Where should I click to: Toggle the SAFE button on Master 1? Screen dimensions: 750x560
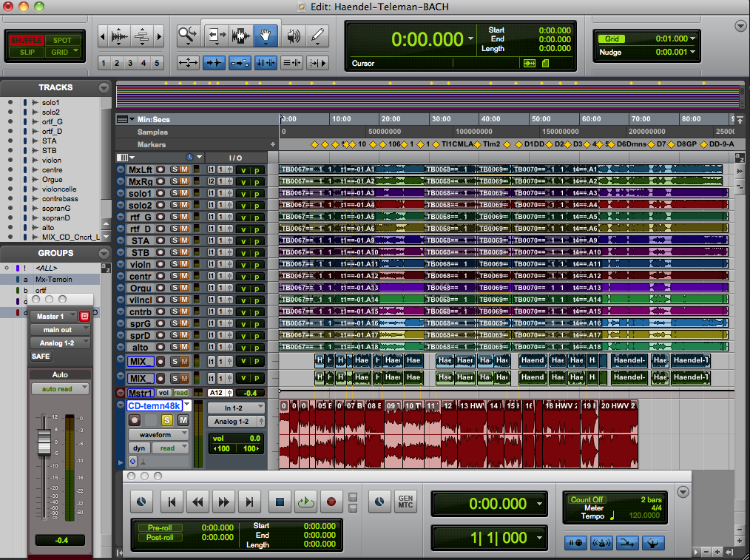[41, 356]
